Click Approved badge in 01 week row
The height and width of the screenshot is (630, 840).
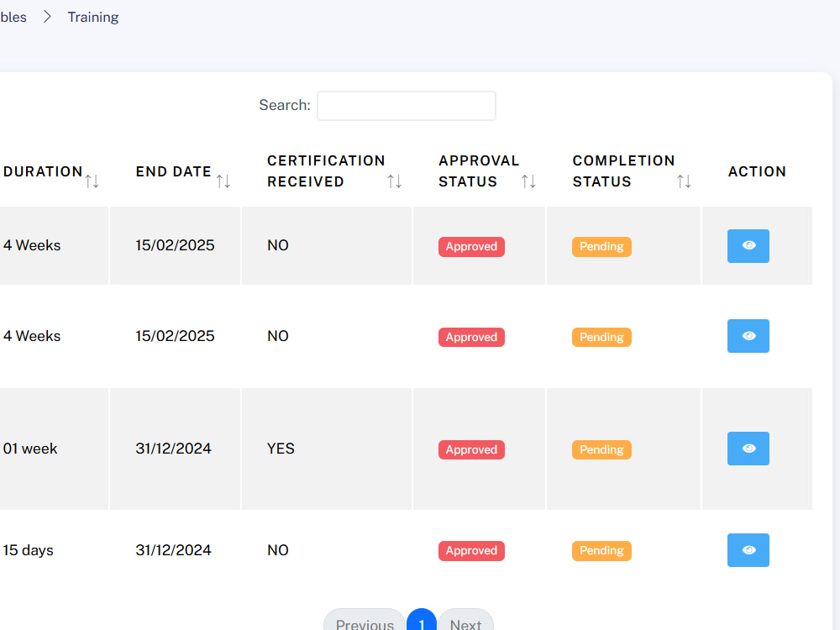471,449
